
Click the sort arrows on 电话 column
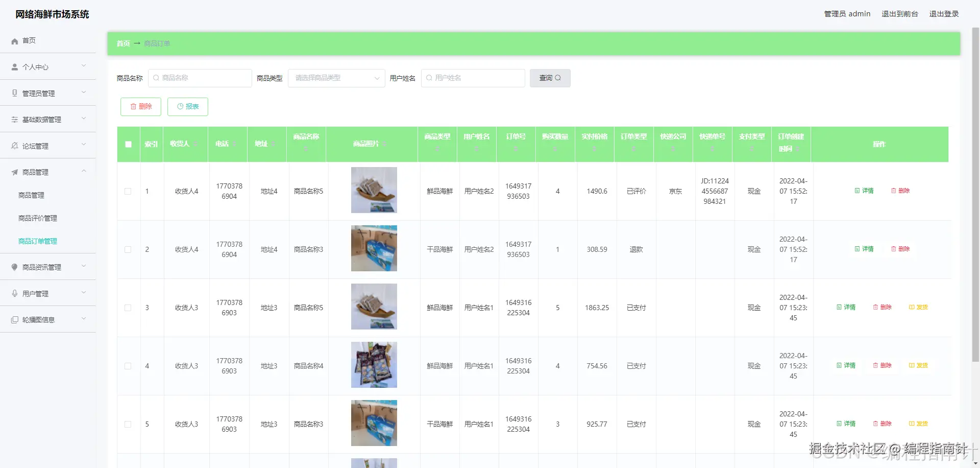click(x=234, y=144)
